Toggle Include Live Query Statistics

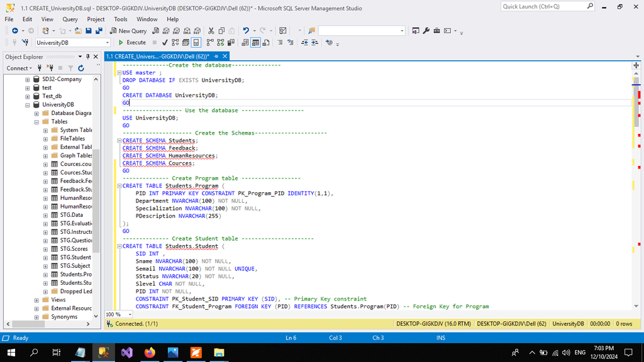(221, 43)
